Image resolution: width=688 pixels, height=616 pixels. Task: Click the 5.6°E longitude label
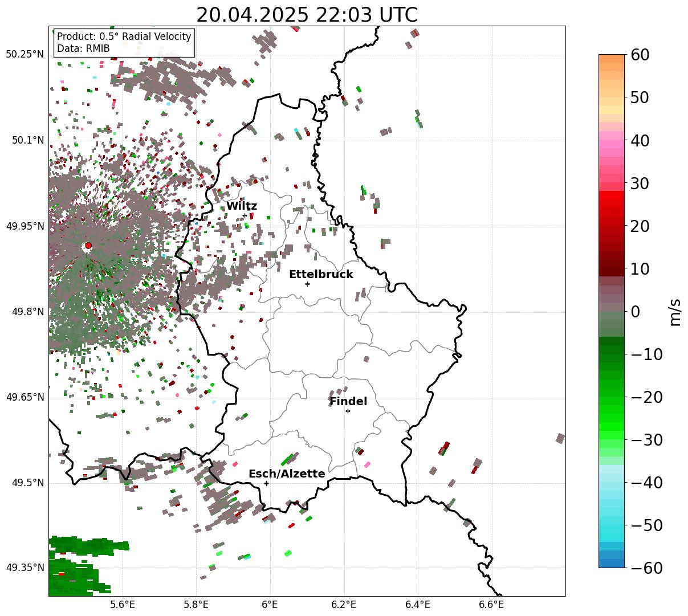pyautogui.click(x=123, y=605)
